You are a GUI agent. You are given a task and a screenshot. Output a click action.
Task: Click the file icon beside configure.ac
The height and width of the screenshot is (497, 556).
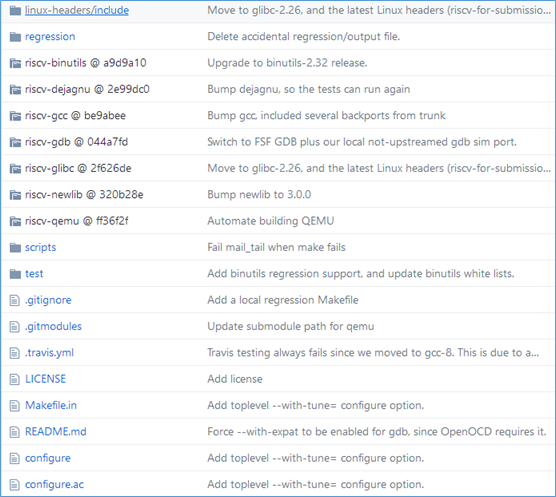point(15,485)
